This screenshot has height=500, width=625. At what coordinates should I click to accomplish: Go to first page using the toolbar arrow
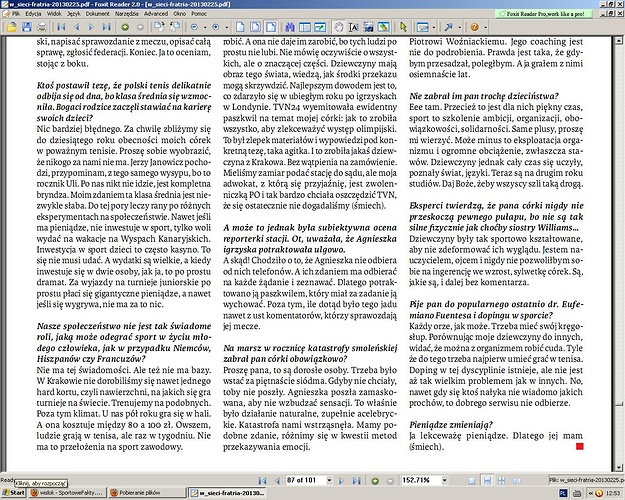coord(61,27)
